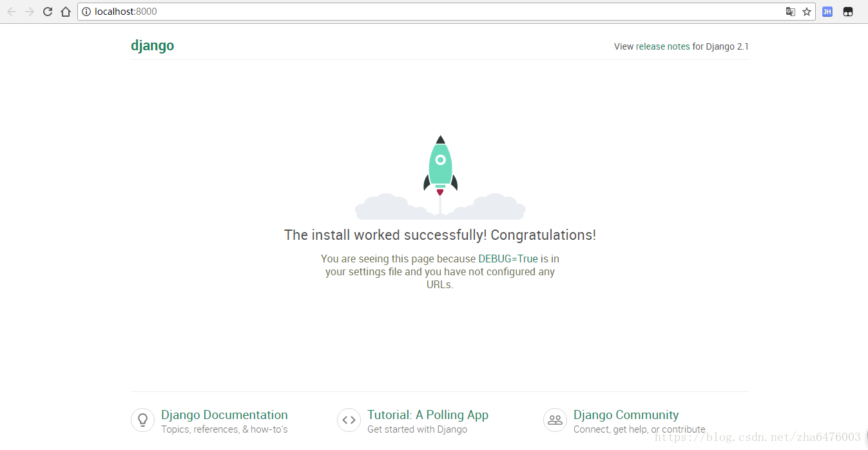
Task: Open the JH browser extension
Action: (827, 12)
